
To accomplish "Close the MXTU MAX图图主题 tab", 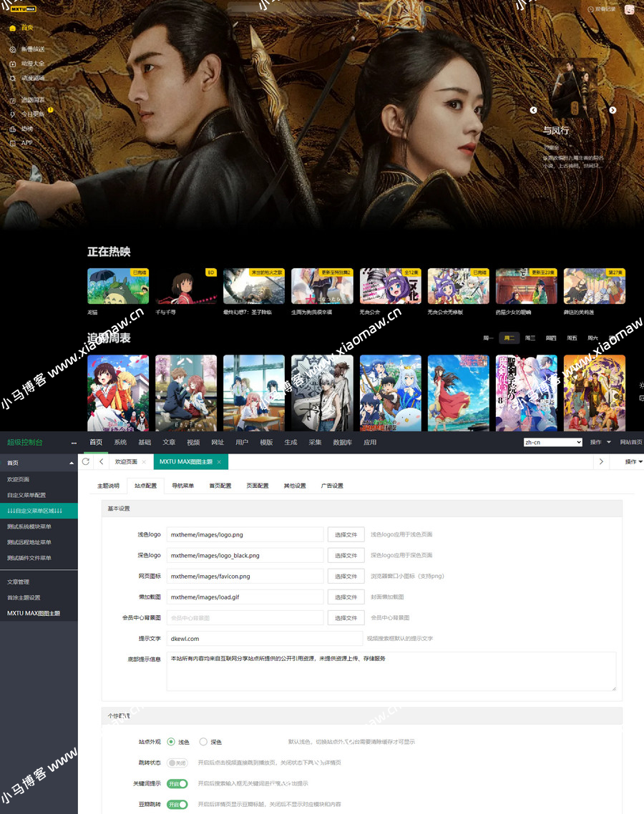I will pos(219,462).
